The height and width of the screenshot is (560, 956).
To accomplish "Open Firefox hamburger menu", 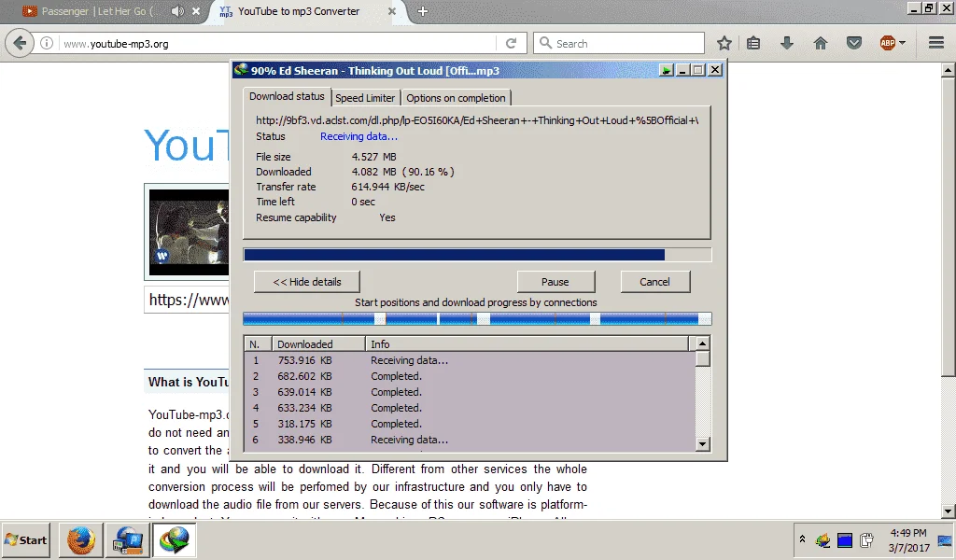I will 936,43.
